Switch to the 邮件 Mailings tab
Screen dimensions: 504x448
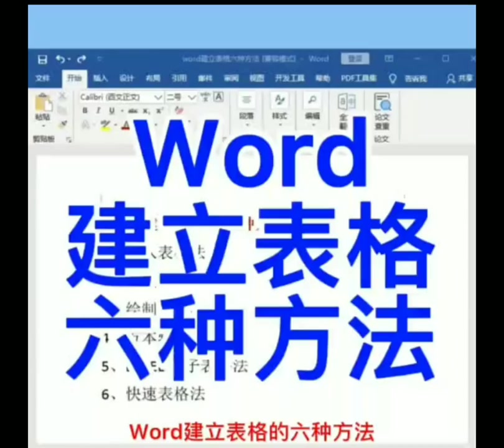tap(205, 78)
